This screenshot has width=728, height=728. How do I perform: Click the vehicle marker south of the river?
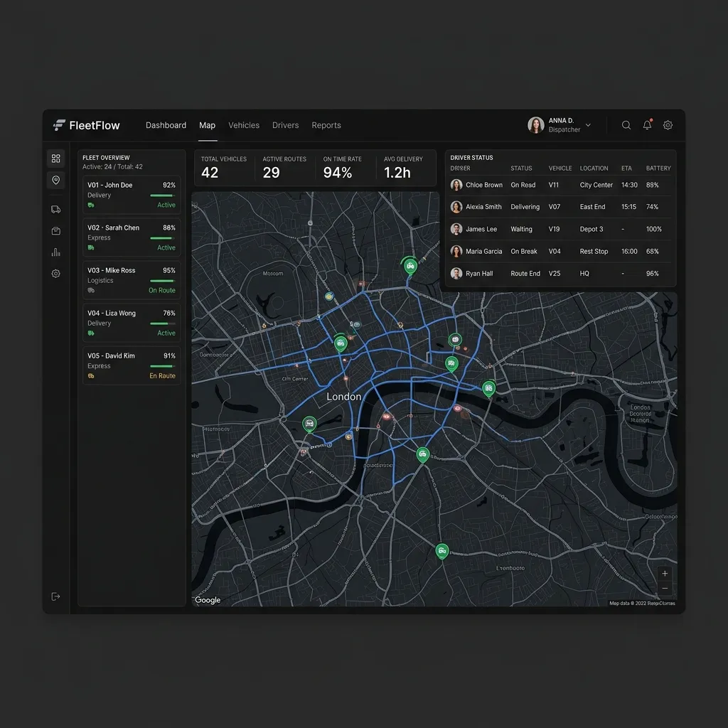(422, 454)
